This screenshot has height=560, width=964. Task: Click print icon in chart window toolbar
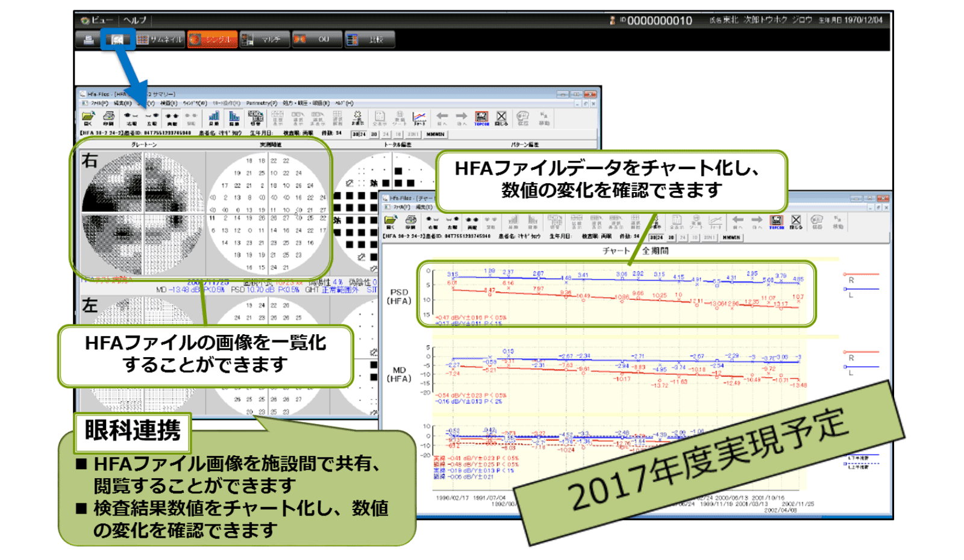click(411, 223)
